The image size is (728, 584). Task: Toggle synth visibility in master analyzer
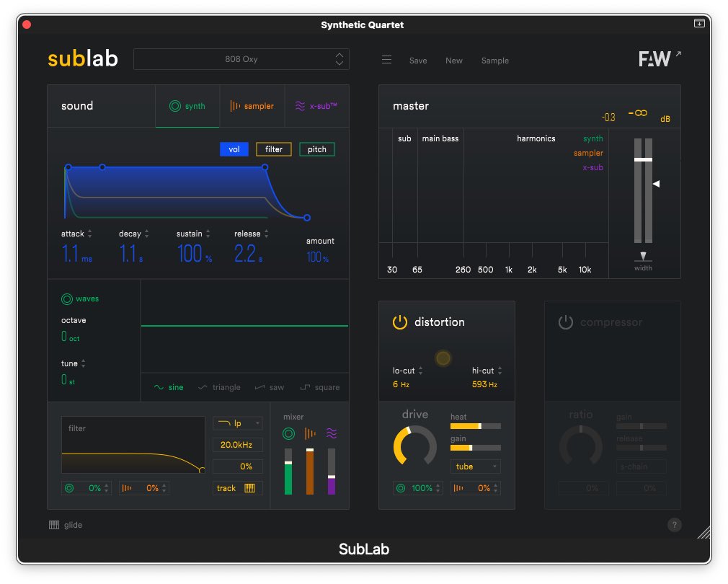(x=593, y=138)
